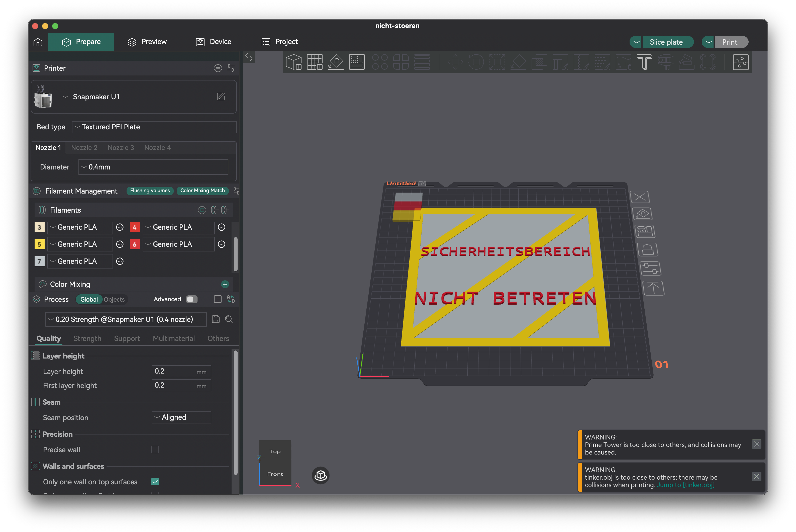Click the perspective view cube button
The height and width of the screenshot is (532, 796).
coord(321,475)
